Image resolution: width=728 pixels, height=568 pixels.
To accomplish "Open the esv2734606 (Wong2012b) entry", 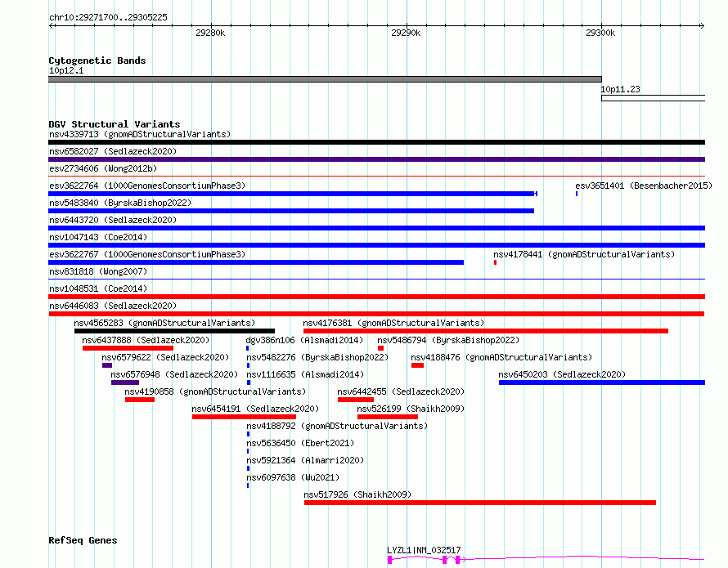I will point(103,168).
